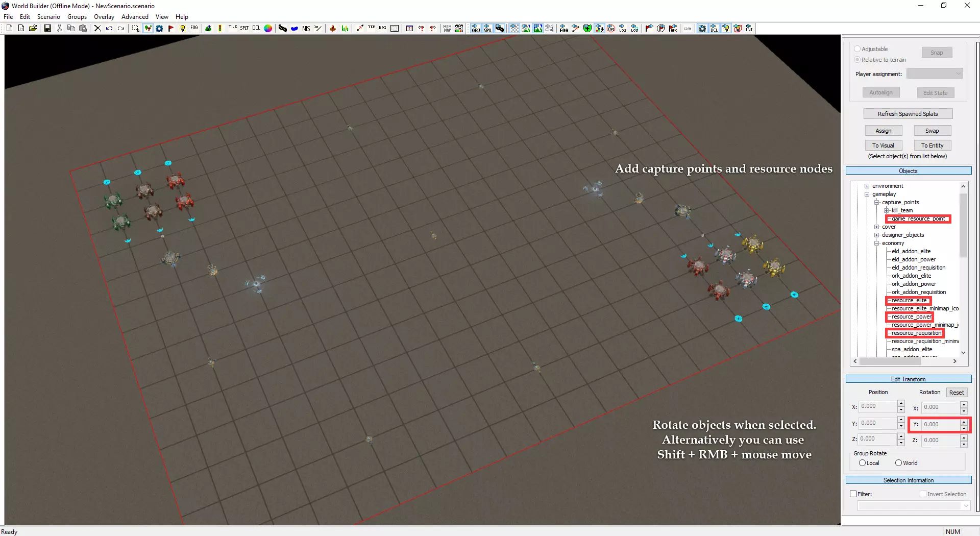Toggle FOG visibility overlay
This screenshot has height=536, width=980.
pyautogui.click(x=563, y=29)
